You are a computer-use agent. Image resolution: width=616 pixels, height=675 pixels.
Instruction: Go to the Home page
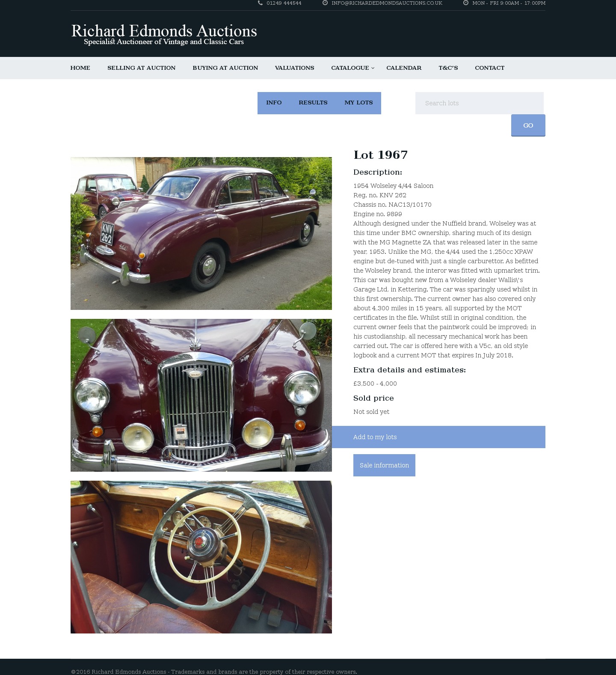click(x=80, y=68)
